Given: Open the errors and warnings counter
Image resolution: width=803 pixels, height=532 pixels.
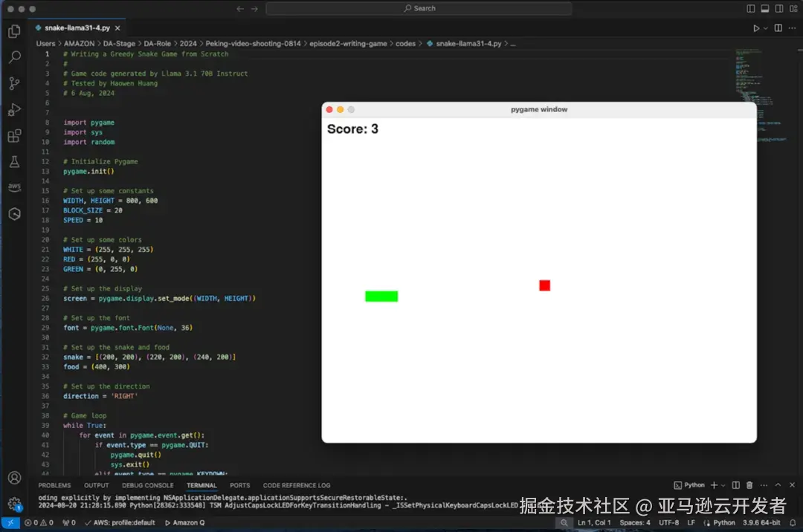Looking at the screenshot, I should pyautogui.click(x=39, y=523).
